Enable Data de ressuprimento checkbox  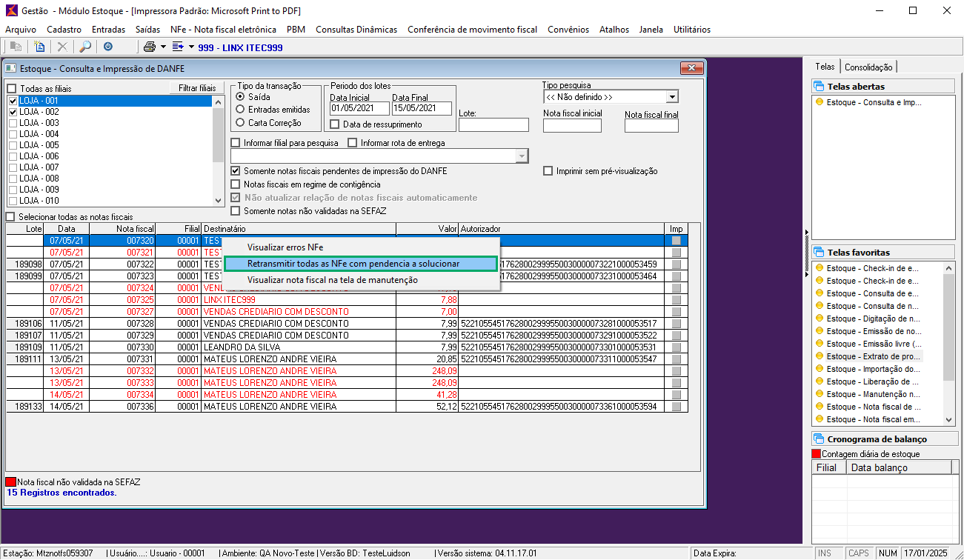[335, 124]
